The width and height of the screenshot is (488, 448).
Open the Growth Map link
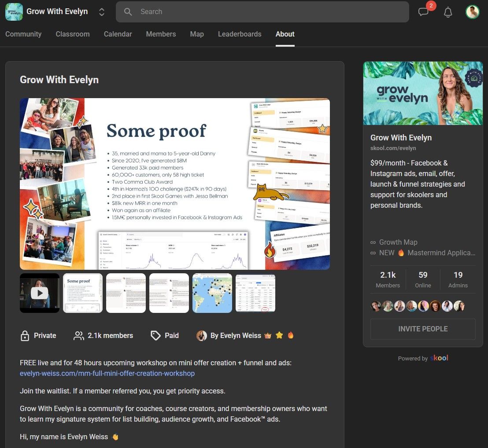tap(398, 242)
